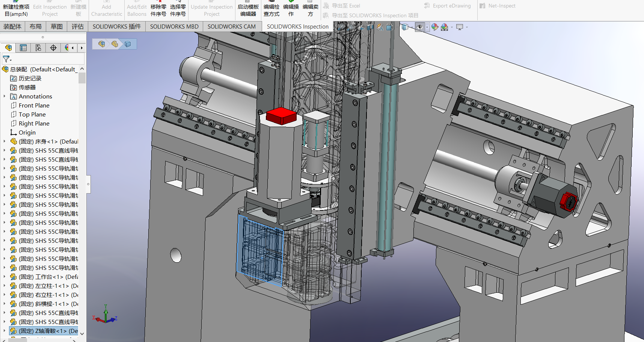This screenshot has height=342, width=644.
Task: Open the ConfigurationManager tab icon
Action: 38,48
